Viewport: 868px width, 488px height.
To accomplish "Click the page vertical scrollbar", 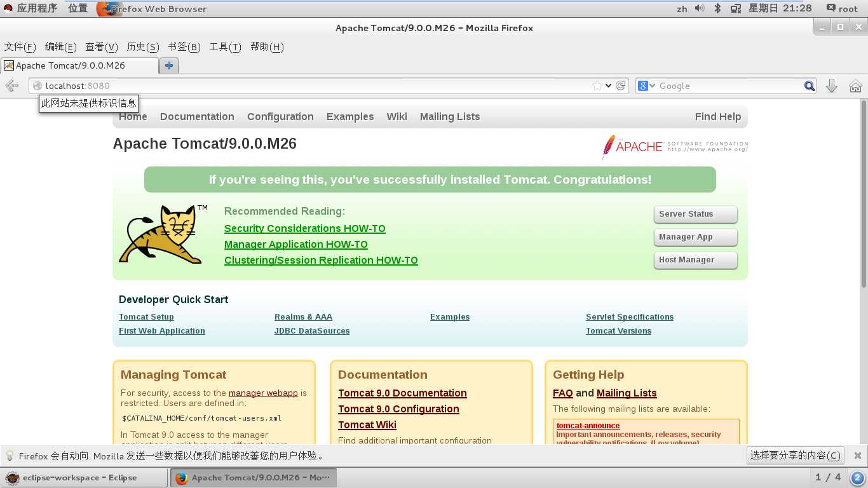I will (864, 194).
